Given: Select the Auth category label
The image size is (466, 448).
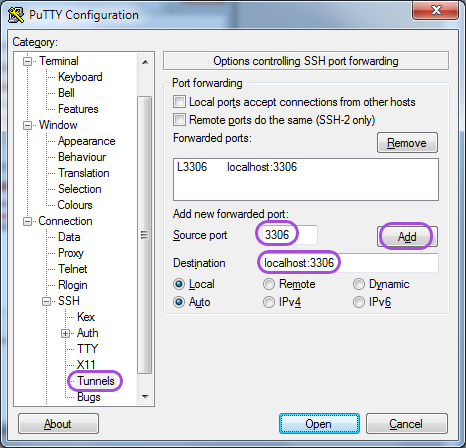Looking at the screenshot, I should [87, 333].
